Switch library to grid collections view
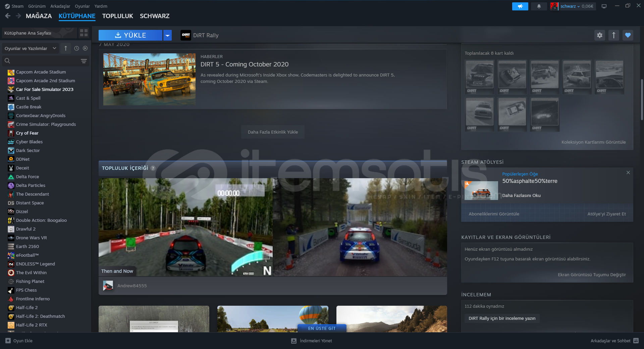The height and width of the screenshot is (349, 644). 84,33
